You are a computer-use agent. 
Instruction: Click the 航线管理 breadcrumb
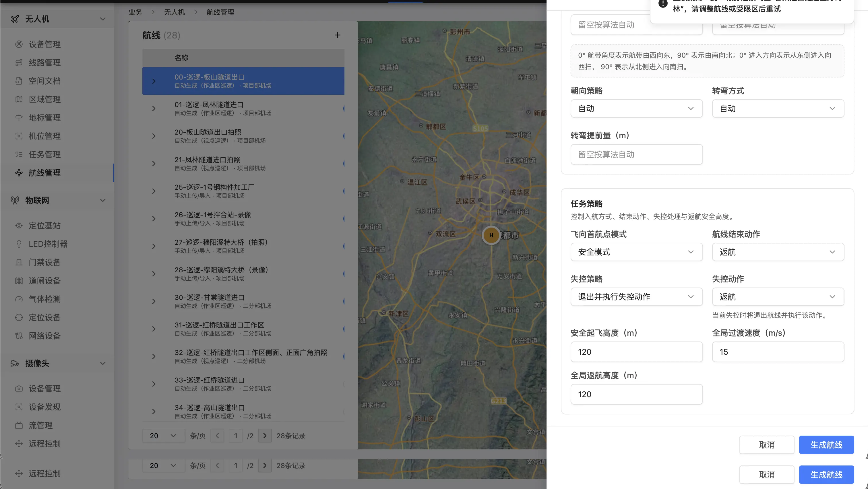[x=220, y=12]
